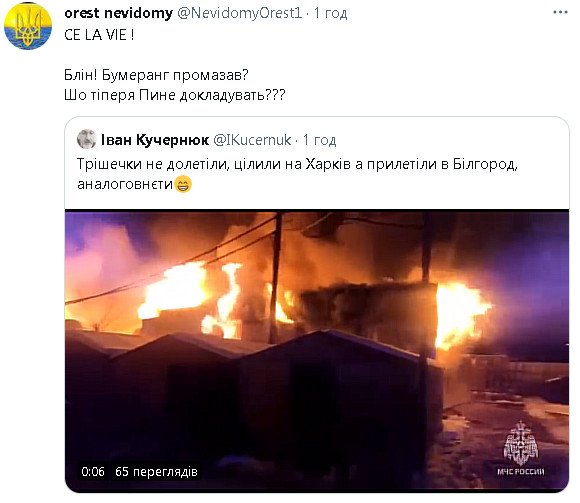
Task: Open the @IKucernuk handle
Action: 253,140
